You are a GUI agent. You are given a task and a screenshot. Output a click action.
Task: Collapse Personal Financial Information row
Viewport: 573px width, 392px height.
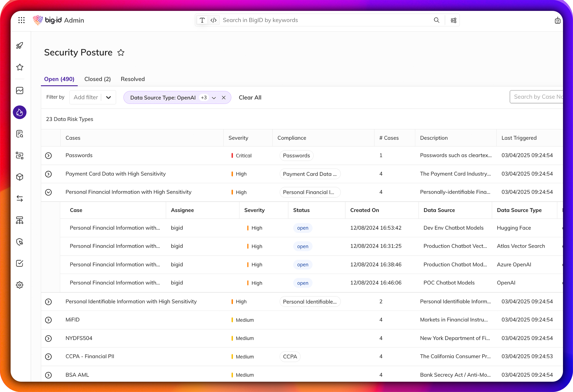pos(48,192)
